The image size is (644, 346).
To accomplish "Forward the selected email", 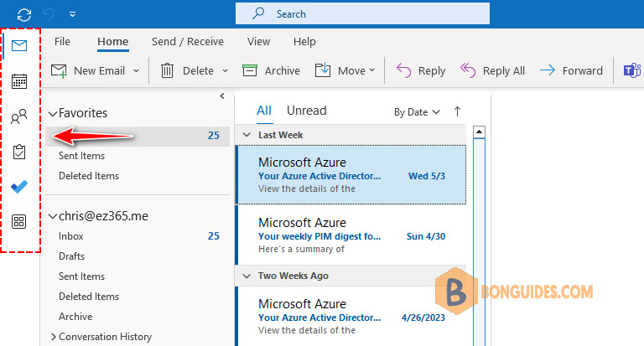I will pyautogui.click(x=571, y=70).
